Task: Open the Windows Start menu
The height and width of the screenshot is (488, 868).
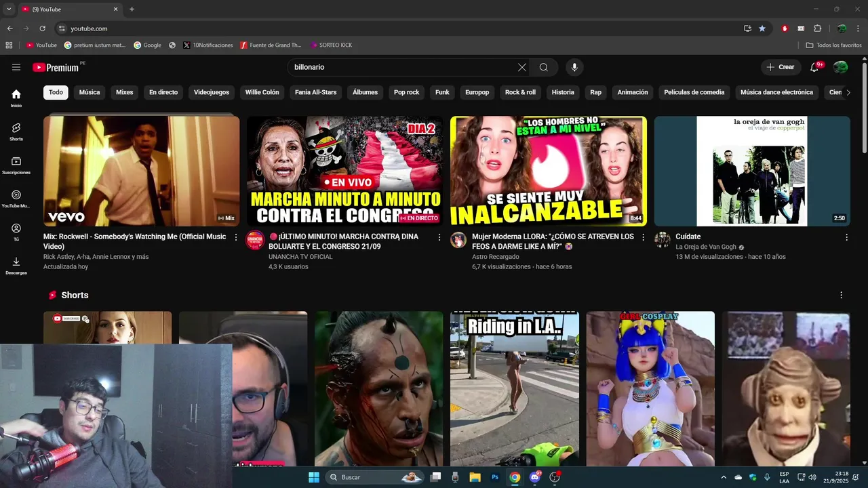Action: (x=314, y=477)
